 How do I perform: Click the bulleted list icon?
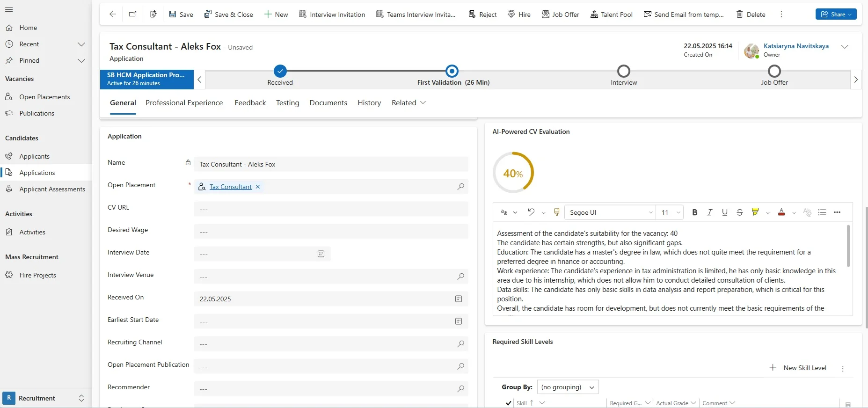pyautogui.click(x=822, y=212)
